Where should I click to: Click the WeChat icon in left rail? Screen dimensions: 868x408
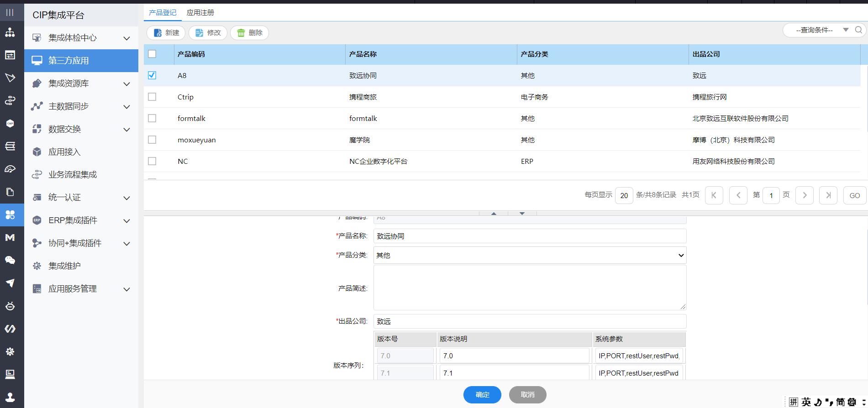pyautogui.click(x=10, y=260)
